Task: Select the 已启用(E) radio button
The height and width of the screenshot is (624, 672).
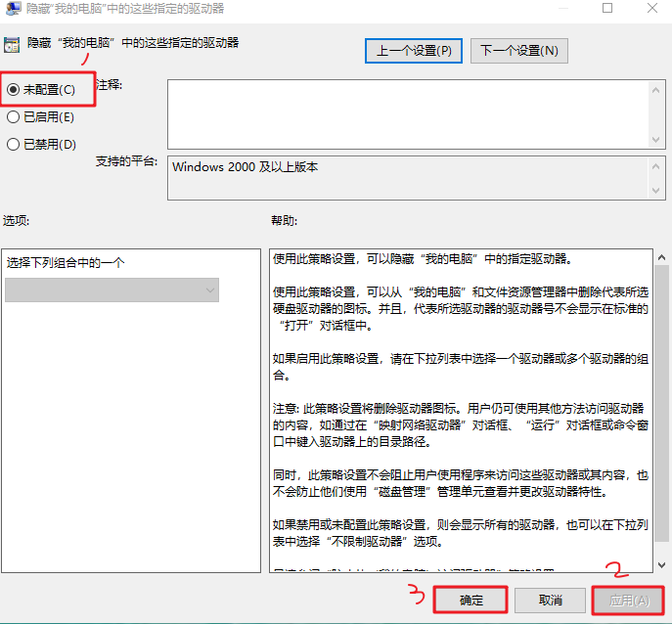Action: (13, 116)
